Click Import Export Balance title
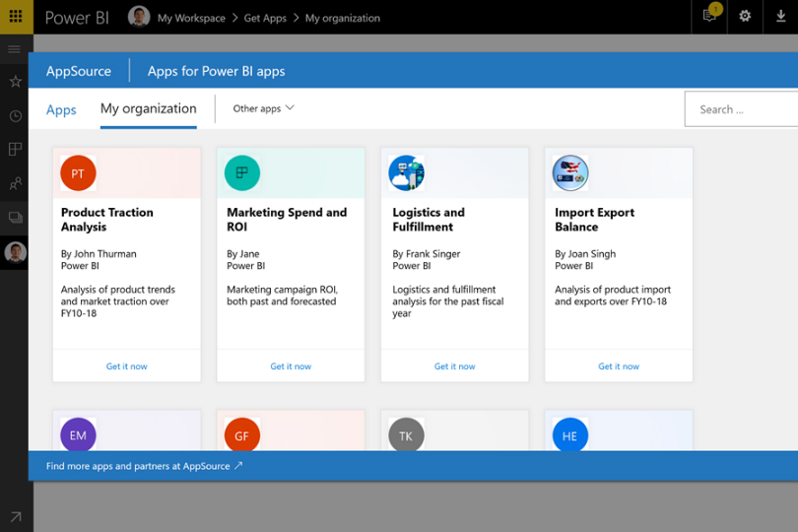 [x=594, y=220]
